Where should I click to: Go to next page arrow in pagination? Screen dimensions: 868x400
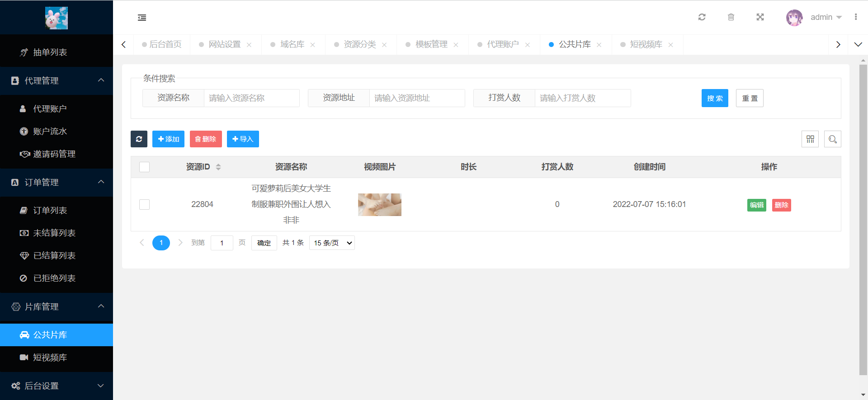pyautogui.click(x=180, y=243)
